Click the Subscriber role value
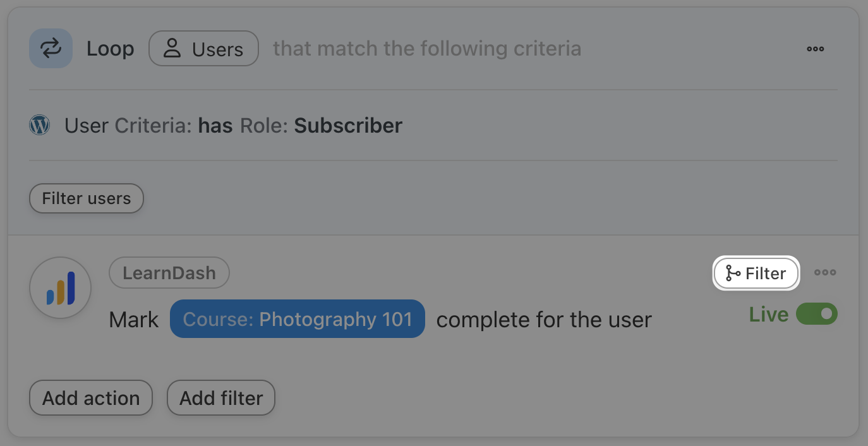The image size is (868, 446). pos(347,126)
